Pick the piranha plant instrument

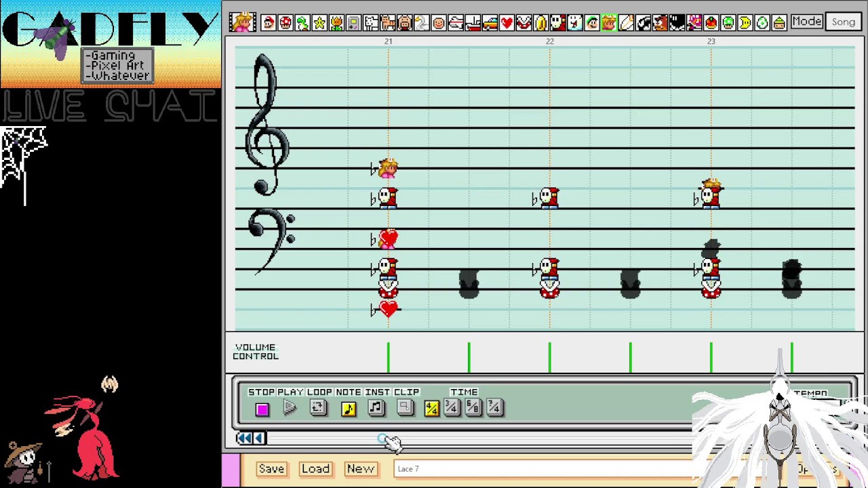[x=524, y=22]
